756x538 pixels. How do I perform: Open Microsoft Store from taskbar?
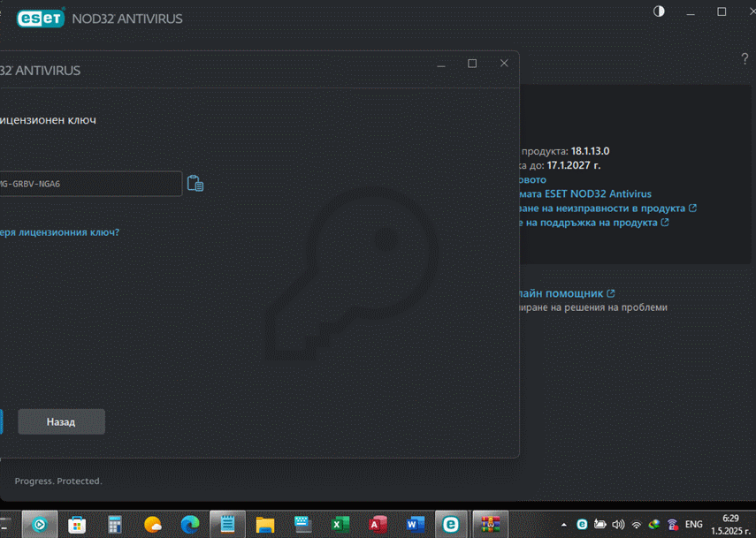point(77,525)
